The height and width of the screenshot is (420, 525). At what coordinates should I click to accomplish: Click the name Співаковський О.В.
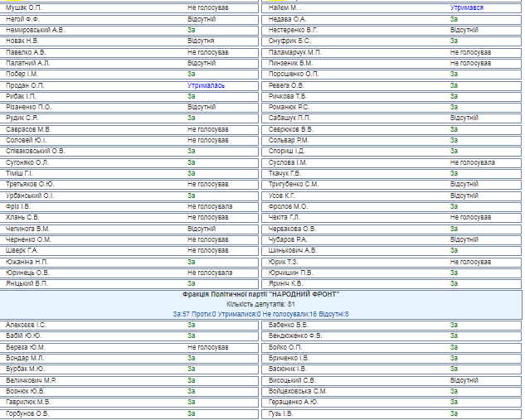(x=35, y=151)
